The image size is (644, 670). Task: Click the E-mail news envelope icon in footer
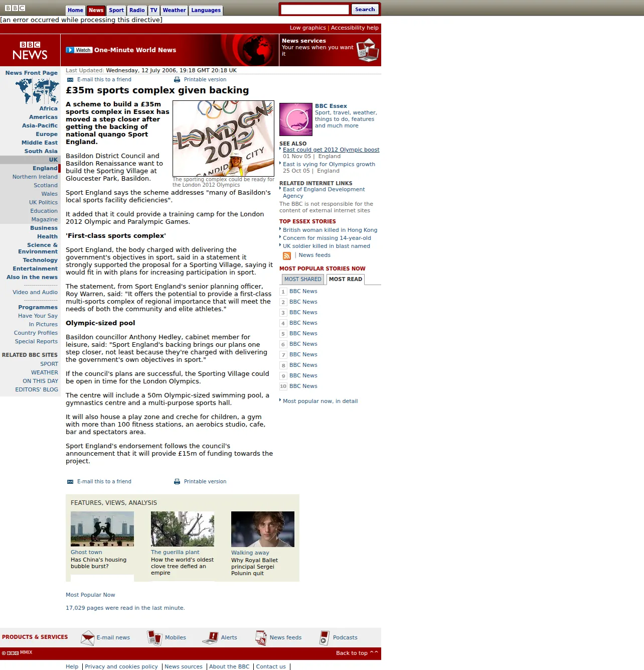click(x=88, y=638)
